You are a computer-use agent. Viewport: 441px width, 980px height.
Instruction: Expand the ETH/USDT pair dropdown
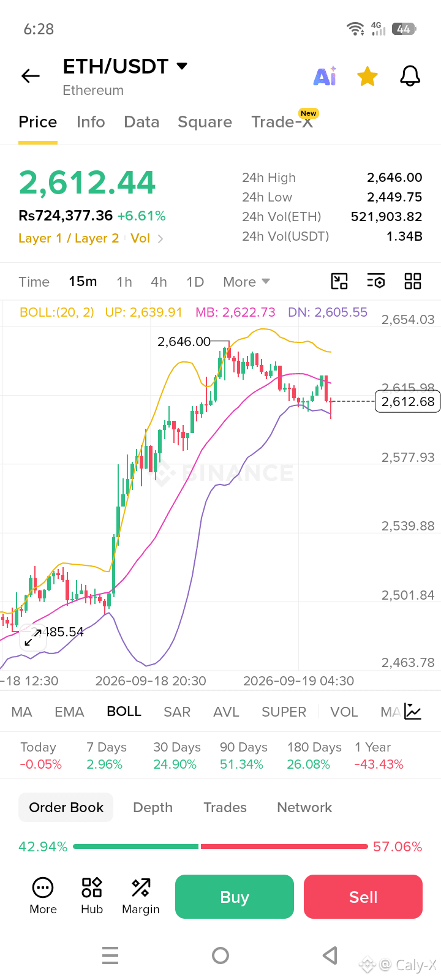pyautogui.click(x=182, y=66)
